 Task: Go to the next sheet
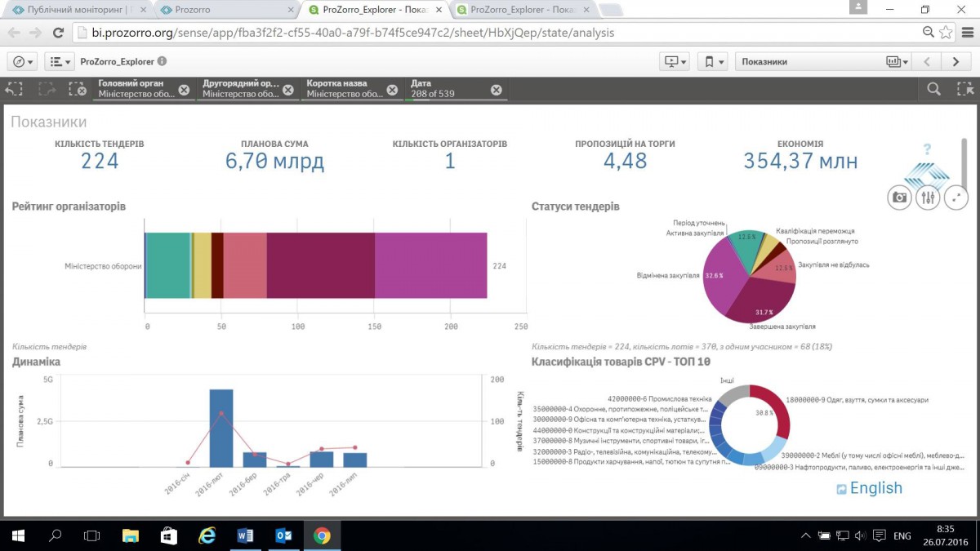coord(955,62)
